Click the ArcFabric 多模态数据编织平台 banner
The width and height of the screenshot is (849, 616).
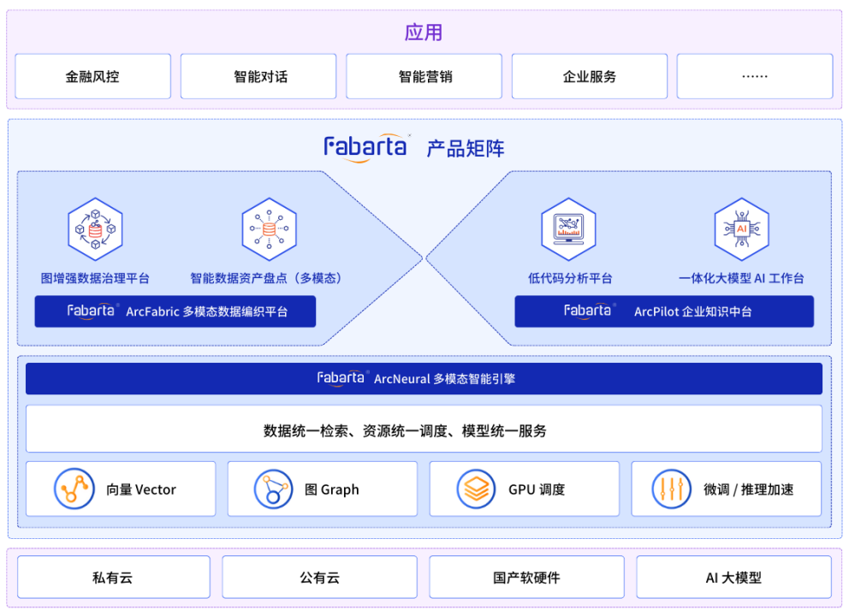point(175,311)
